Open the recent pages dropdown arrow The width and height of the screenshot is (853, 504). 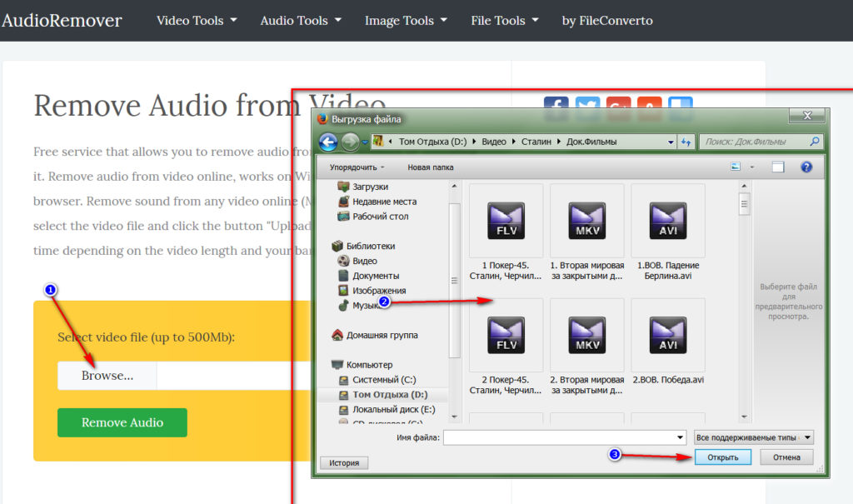[x=365, y=142]
